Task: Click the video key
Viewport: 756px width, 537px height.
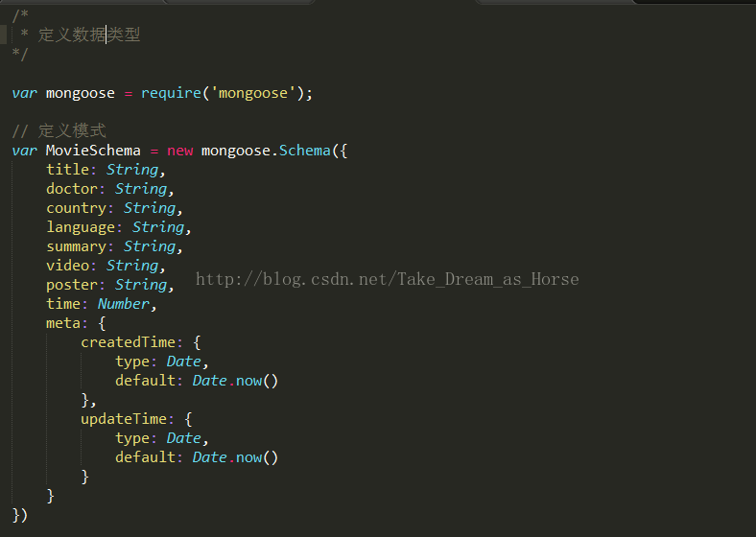Action: click(x=67, y=266)
